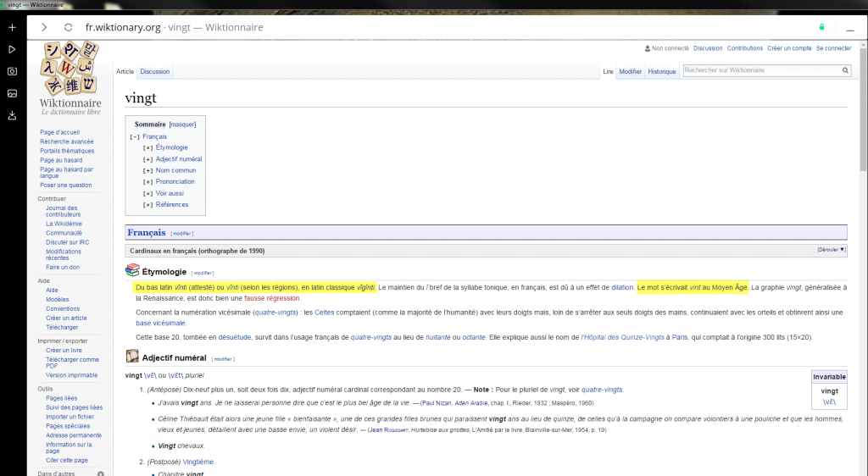Click the magnifier search icon in Wiktionnaire search
Screen dimensions: 868x476
point(844,71)
